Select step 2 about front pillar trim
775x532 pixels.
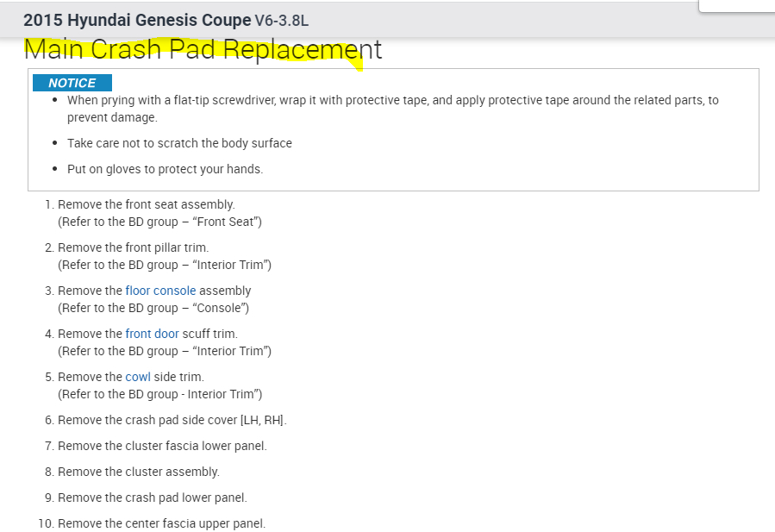point(133,247)
